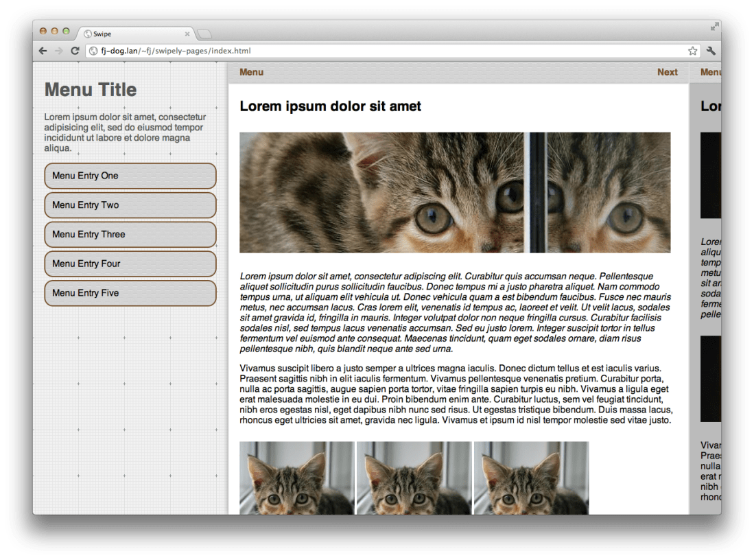Select Menu Entry Four
The width and height of the screenshot is (754, 560).
[x=130, y=264]
